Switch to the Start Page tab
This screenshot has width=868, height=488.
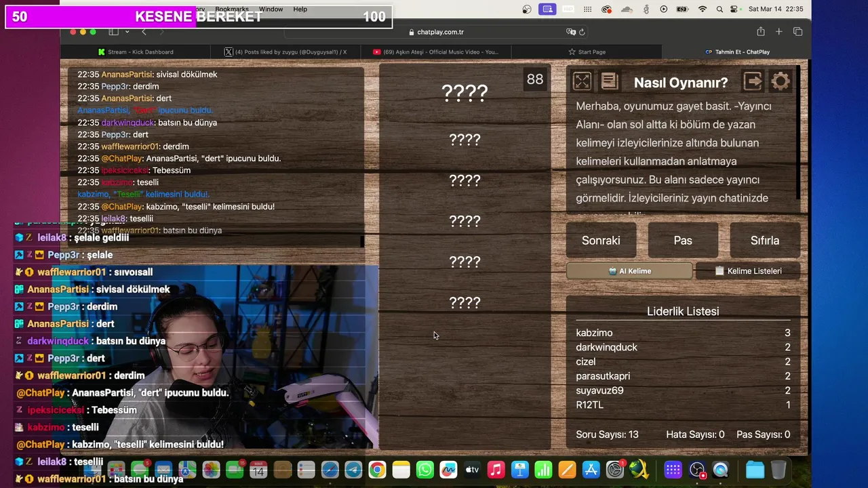[587, 52]
